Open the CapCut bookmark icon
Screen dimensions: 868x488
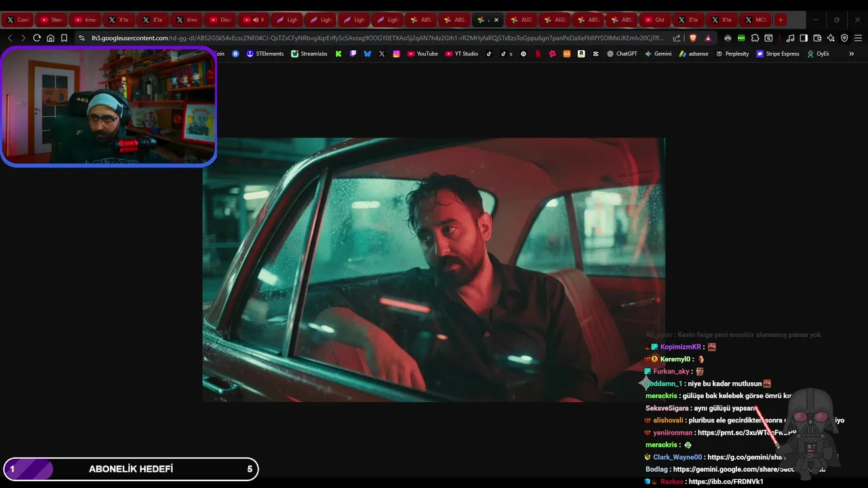[595, 54]
